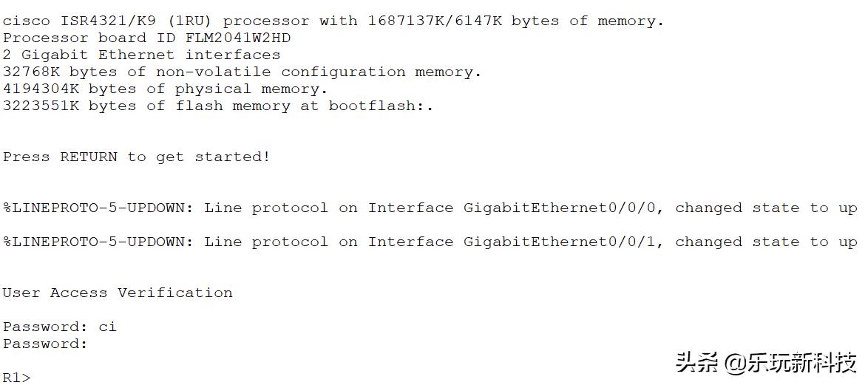Click the 3223551K flash memory size
The height and width of the screenshot is (385, 868).
tap(41, 106)
